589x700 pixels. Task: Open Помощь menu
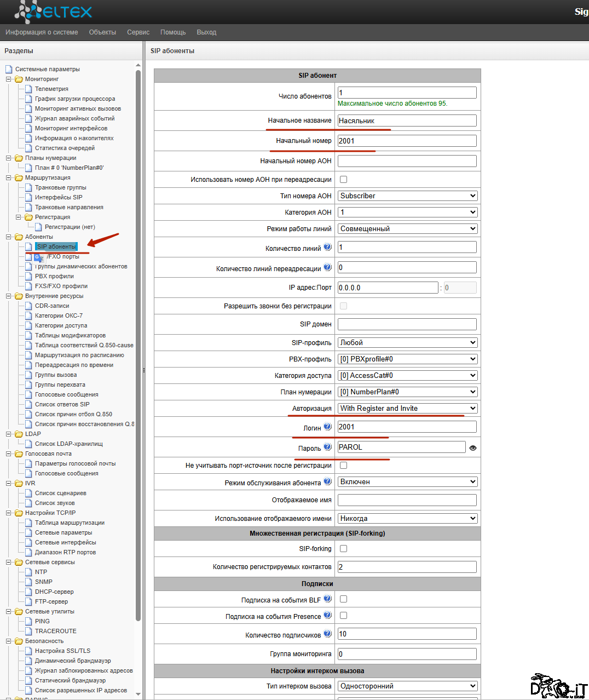tap(173, 32)
